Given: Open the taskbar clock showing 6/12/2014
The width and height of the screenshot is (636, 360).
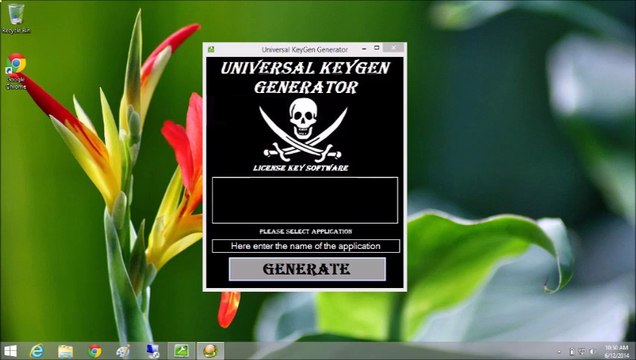Looking at the screenshot, I should 617,351.
